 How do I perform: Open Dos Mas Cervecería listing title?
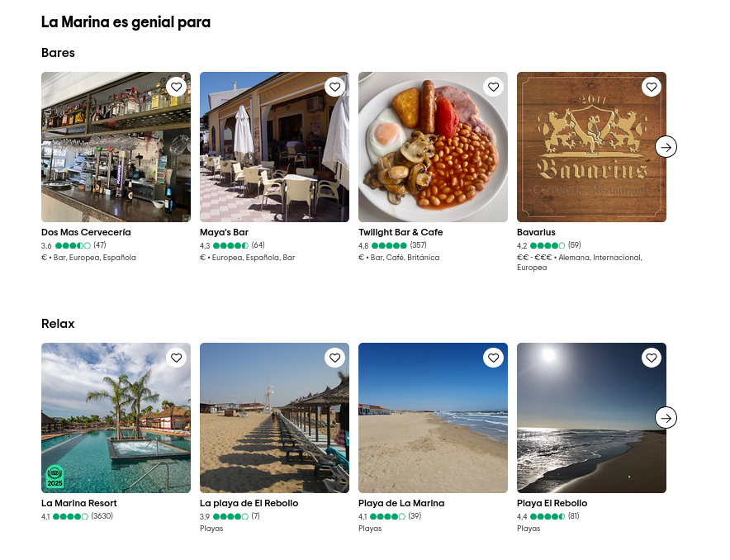coord(86,233)
